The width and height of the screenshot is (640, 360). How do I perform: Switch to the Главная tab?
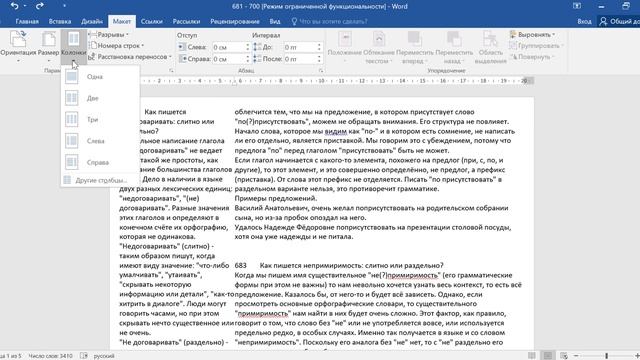(x=27, y=21)
